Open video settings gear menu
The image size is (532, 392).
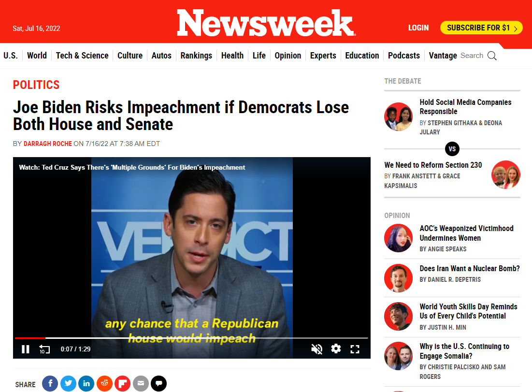point(336,348)
